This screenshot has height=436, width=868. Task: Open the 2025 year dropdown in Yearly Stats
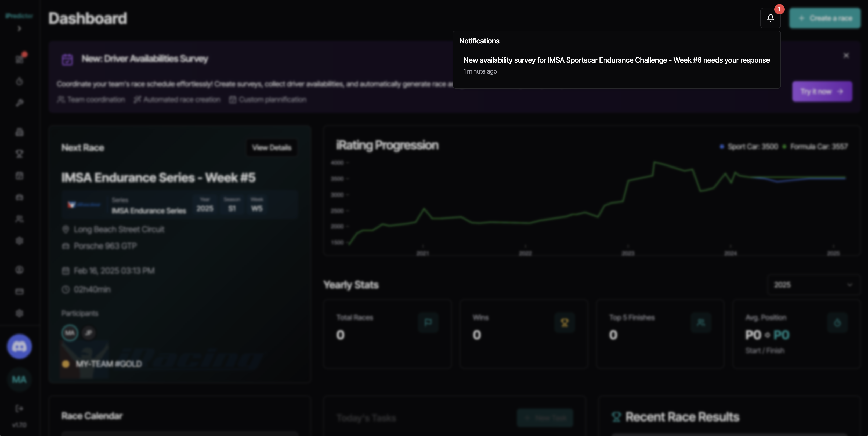point(812,285)
